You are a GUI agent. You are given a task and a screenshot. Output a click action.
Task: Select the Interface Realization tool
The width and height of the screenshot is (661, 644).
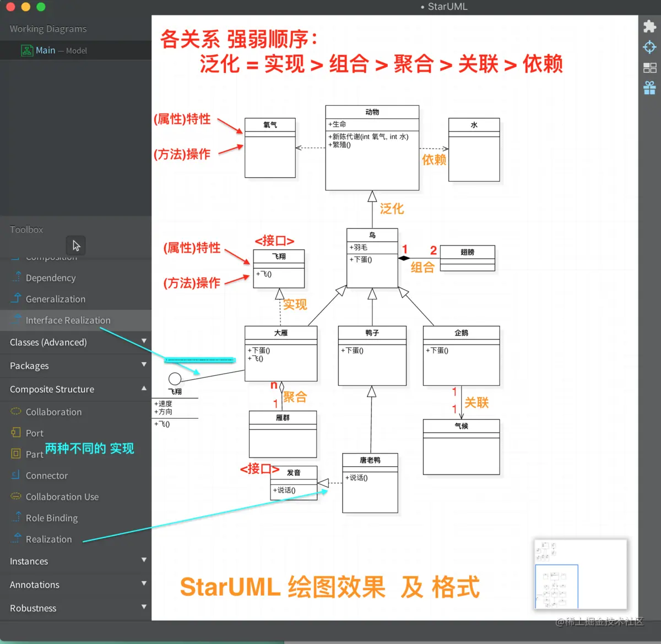pyautogui.click(x=68, y=320)
